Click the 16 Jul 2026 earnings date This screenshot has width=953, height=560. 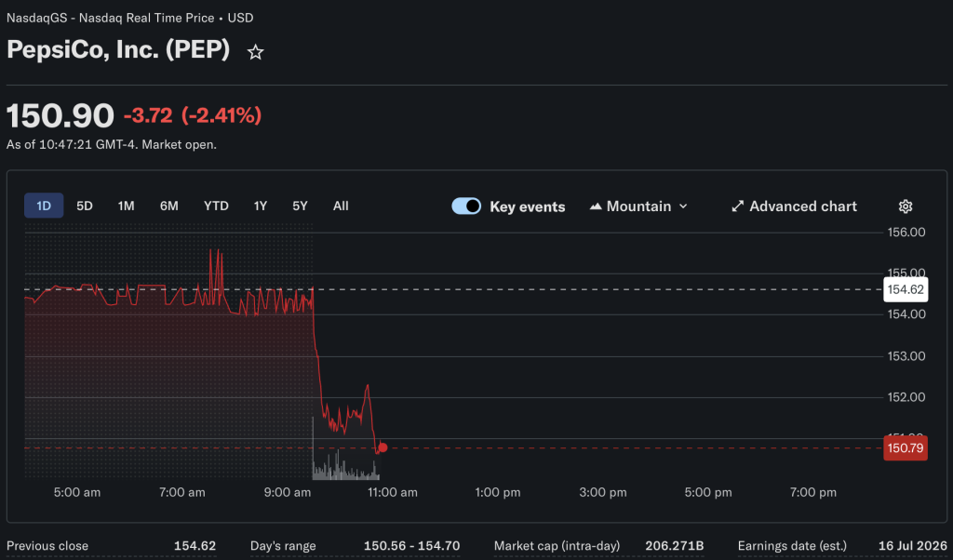click(x=912, y=545)
